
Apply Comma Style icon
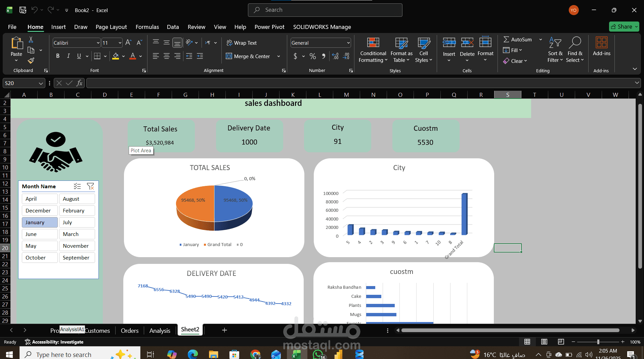coord(324,56)
